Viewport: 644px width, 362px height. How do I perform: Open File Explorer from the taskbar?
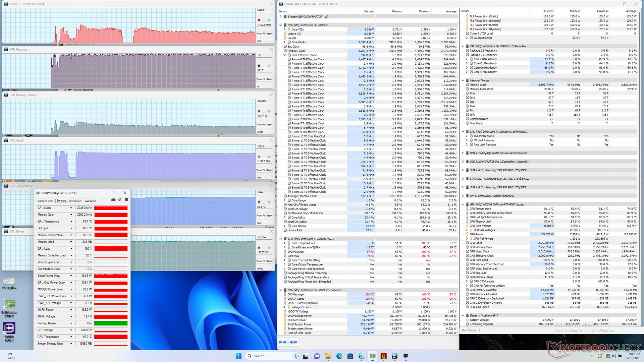(328, 356)
